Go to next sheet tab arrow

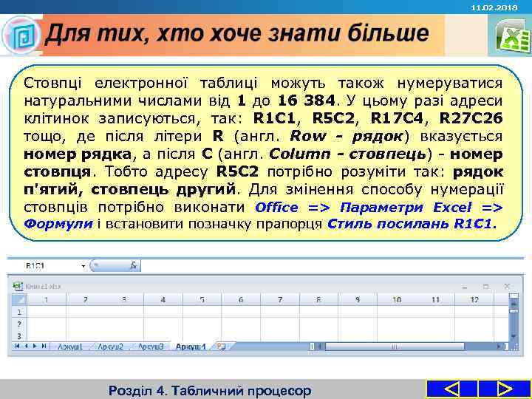point(34,346)
